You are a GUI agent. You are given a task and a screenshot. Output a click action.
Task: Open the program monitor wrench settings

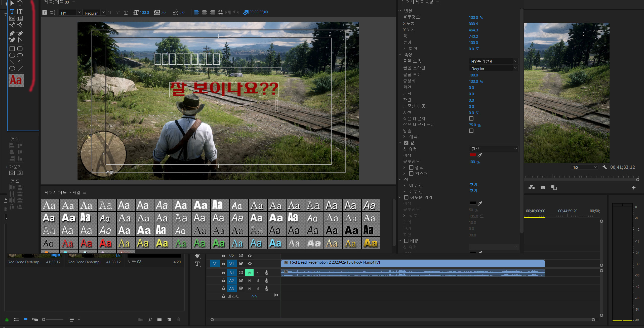pos(604,167)
